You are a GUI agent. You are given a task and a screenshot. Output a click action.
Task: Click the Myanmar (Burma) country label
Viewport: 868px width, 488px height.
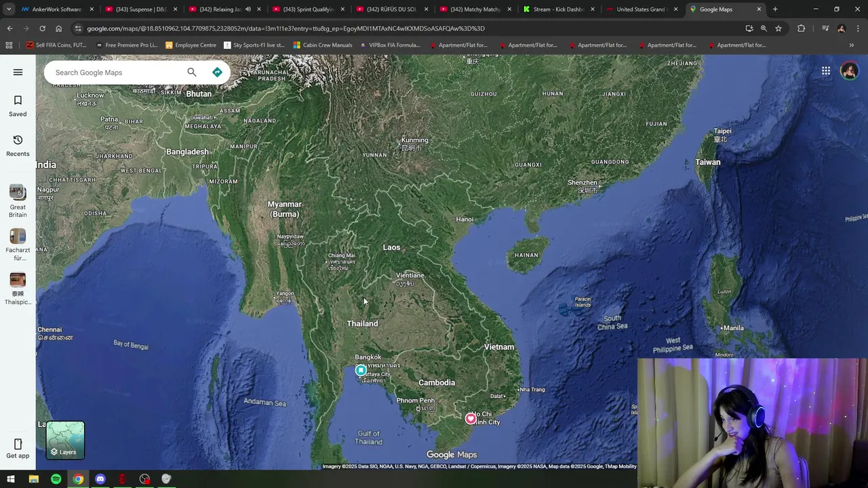pos(284,209)
